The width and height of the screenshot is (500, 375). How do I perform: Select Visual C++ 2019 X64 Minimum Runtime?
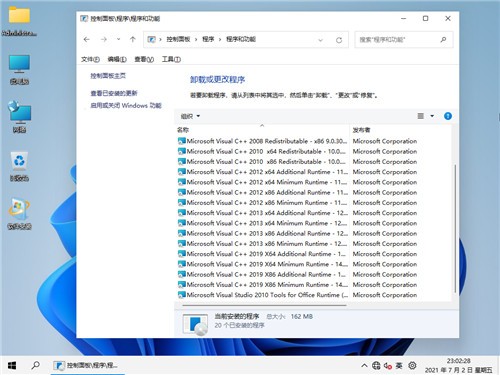[x=263, y=264]
